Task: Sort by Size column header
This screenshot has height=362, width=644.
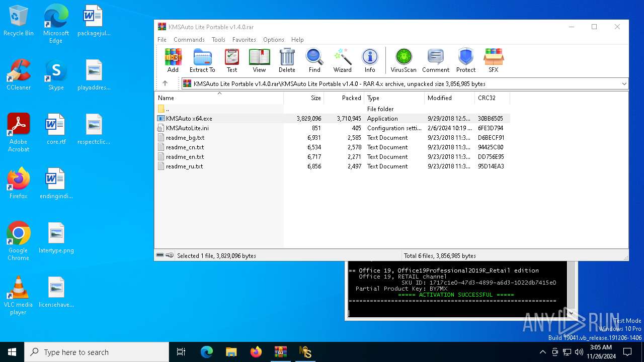Action: pos(304,98)
